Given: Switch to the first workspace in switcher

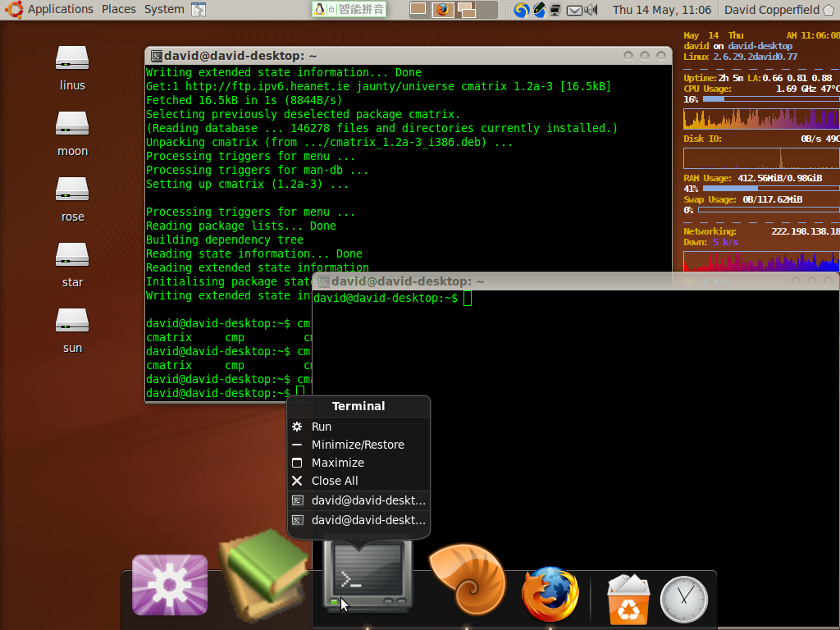Looking at the screenshot, I should (x=418, y=9).
